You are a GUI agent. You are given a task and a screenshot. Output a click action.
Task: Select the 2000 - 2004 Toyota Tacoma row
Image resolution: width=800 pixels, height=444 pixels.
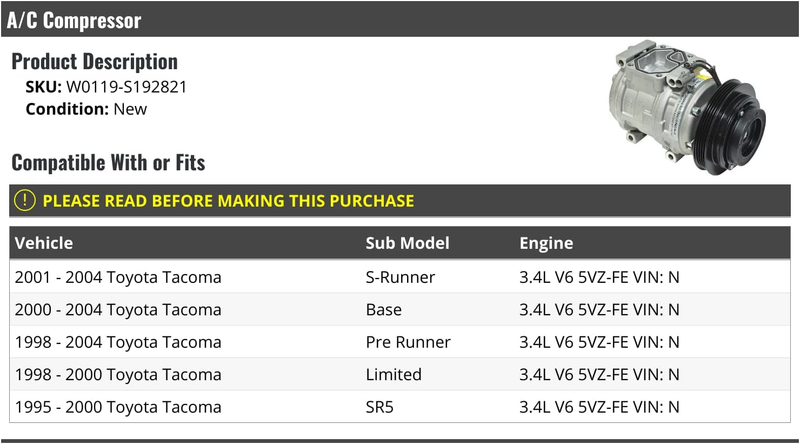(x=399, y=309)
